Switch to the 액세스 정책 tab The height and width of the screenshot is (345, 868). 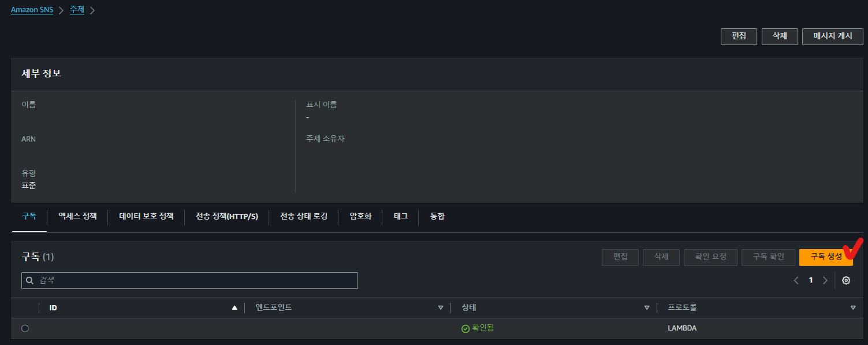point(77,216)
